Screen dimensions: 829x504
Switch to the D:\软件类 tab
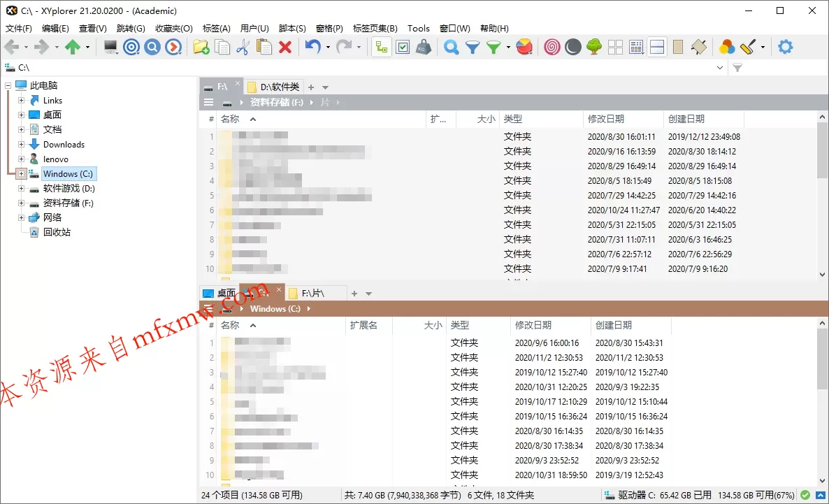pyautogui.click(x=273, y=87)
